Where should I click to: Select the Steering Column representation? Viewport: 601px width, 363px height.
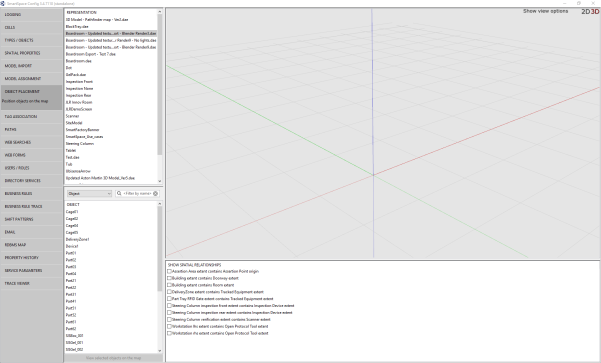[80, 143]
